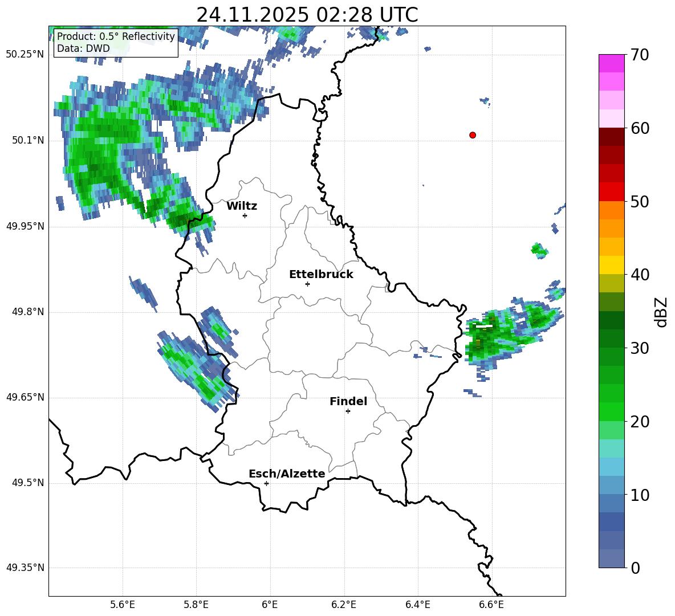The width and height of the screenshot is (675, 616).
Task: Click the 20 colorbar tick label
Action: coord(640,422)
